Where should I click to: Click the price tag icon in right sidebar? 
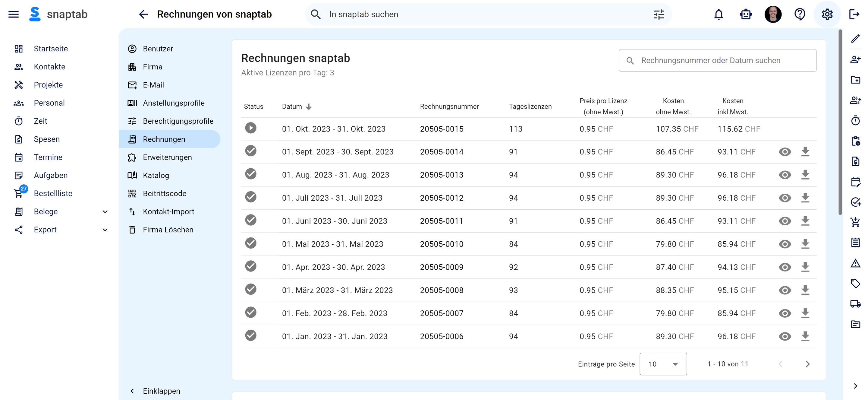pos(855,283)
